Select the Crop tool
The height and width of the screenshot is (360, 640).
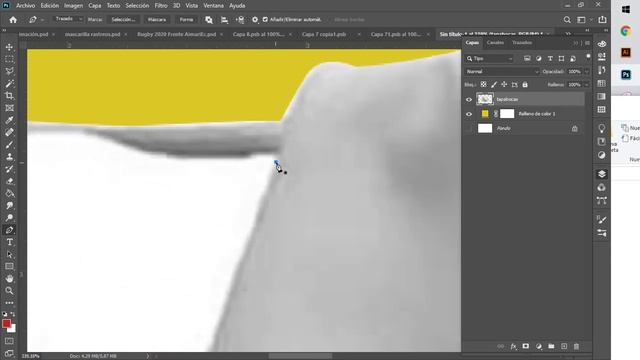(x=9, y=96)
